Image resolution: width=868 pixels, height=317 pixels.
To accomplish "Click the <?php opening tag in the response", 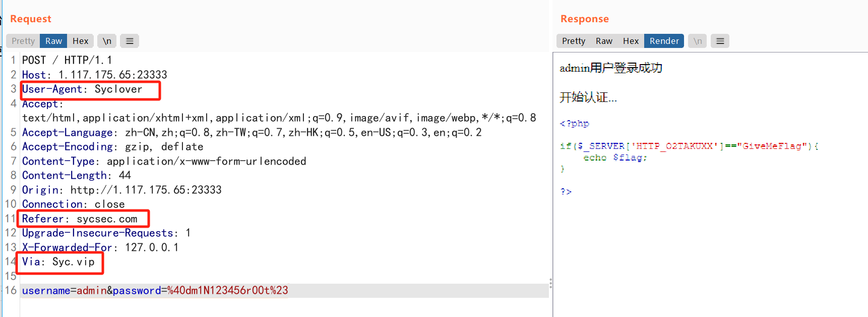I will tap(575, 123).
